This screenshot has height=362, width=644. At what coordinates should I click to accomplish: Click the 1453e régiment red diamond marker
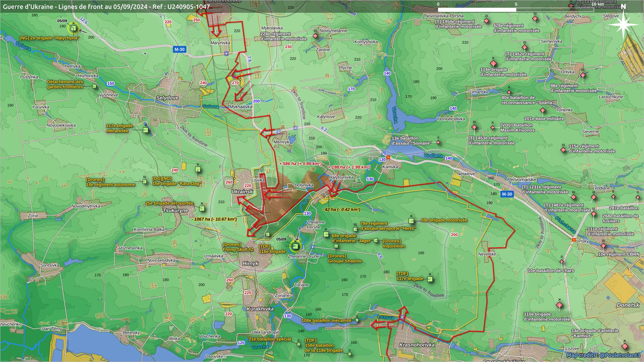coord(474,127)
